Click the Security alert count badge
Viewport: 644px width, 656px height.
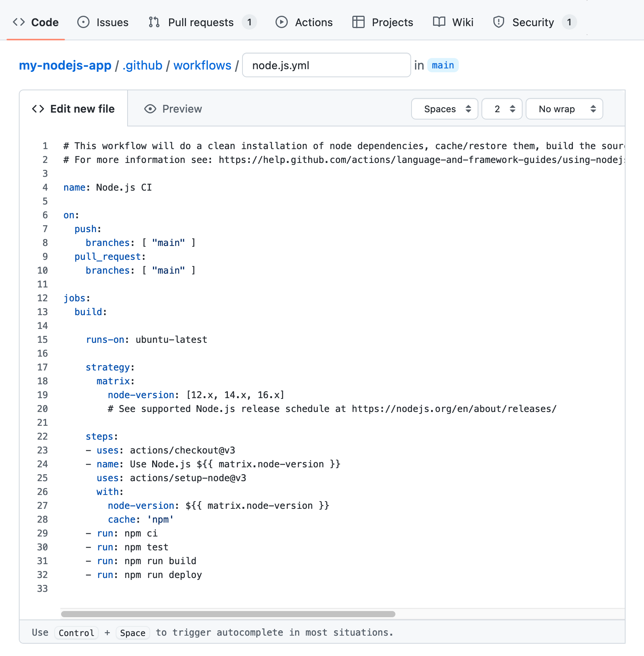coord(569,22)
